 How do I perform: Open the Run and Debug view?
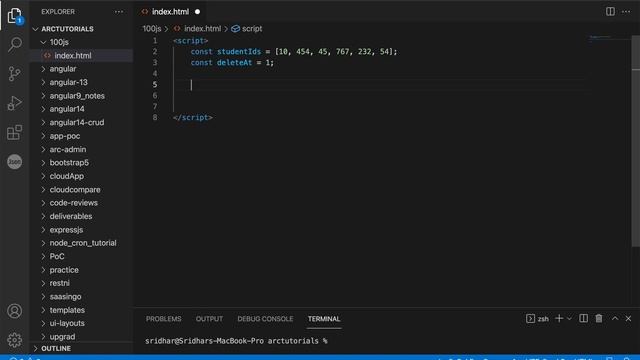tap(15, 103)
